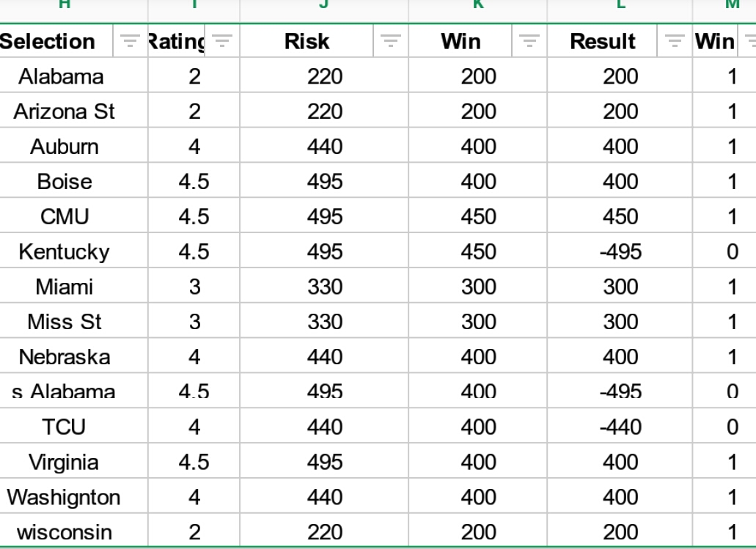Image resolution: width=756 pixels, height=549 pixels.
Task: Select the Washington cell
Action: [64, 497]
